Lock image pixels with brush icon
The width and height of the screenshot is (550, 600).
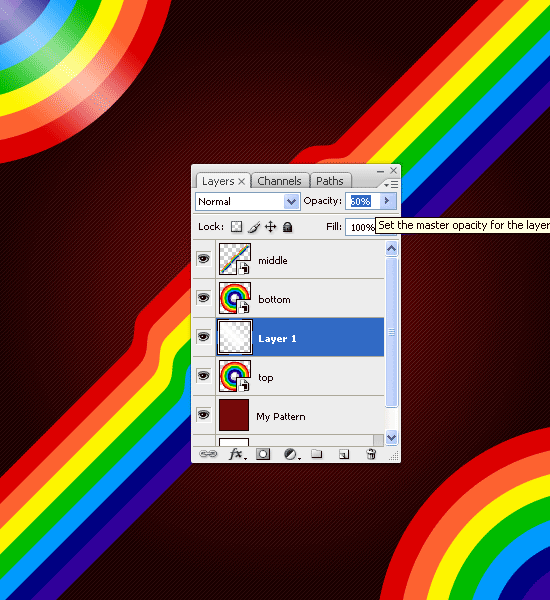[254, 227]
